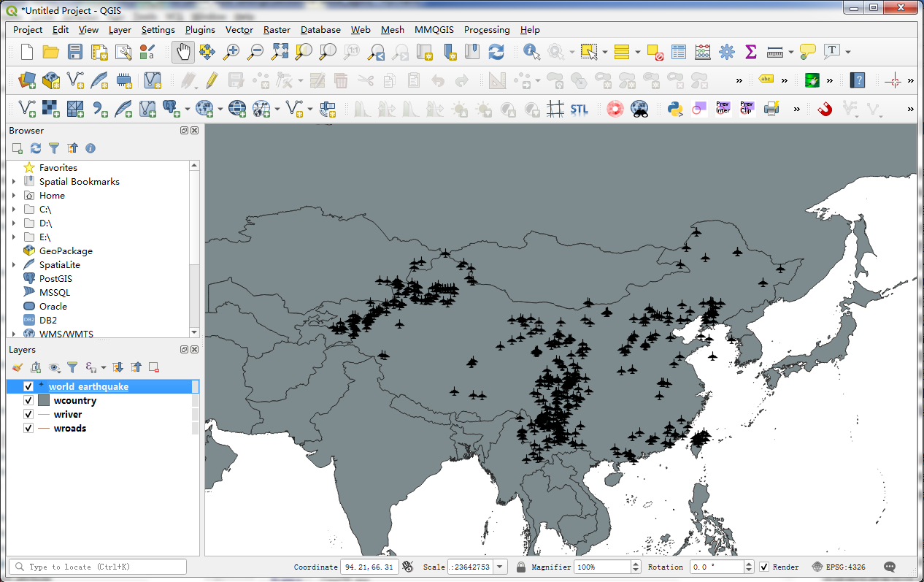The height and width of the screenshot is (582, 924).
Task: Toggle the scale lock padlock icon
Action: tap(521, 567)
